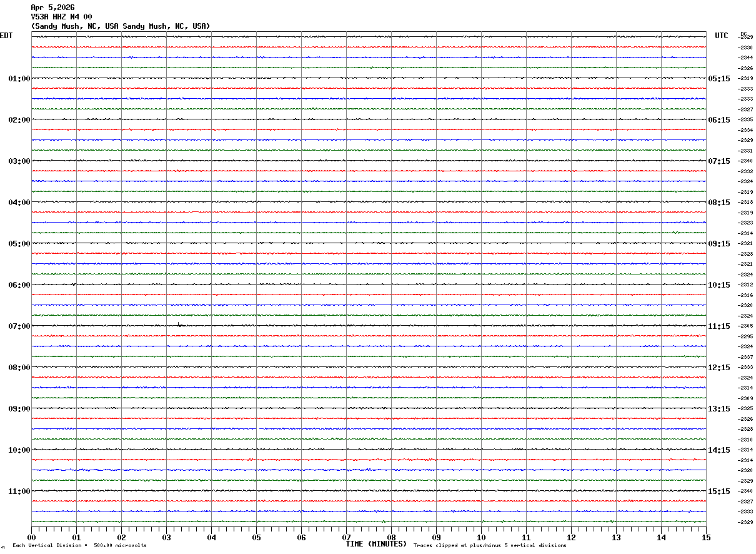Viewport: 756px width, 554px height.
Task: Click the Sandy Mush, NC, USA location text
Action: pyautogui.click(x=121, y=26)
